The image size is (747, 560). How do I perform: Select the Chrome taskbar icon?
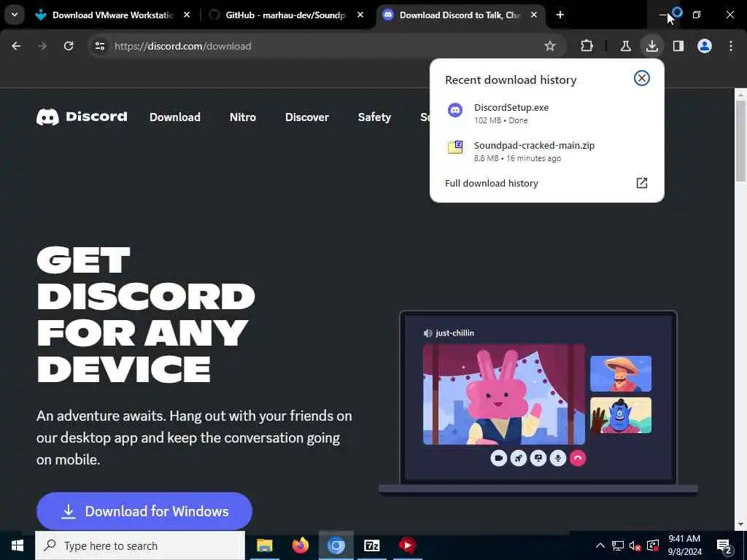[336, 545]
